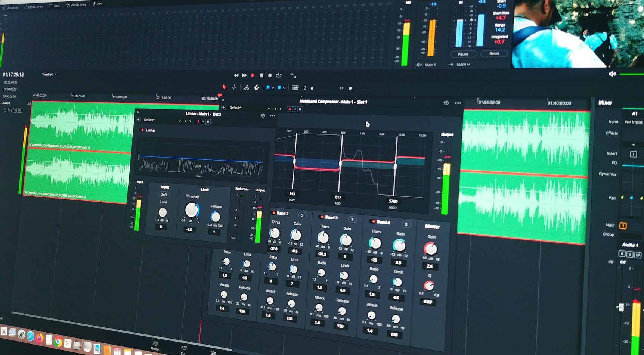This screenshot has width=644, height=355.
Task: Click the timeline view options icon
Action: pyautogui.click(x=295, y=88)
